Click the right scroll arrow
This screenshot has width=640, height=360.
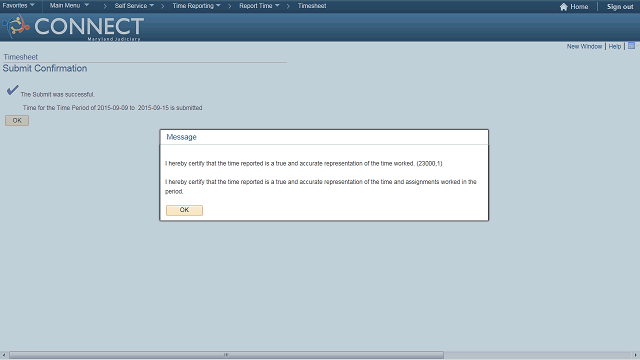coord(636,355)
